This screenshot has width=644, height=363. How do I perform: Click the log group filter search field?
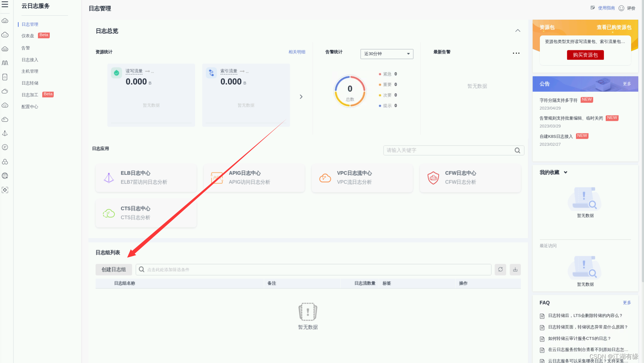313,269
